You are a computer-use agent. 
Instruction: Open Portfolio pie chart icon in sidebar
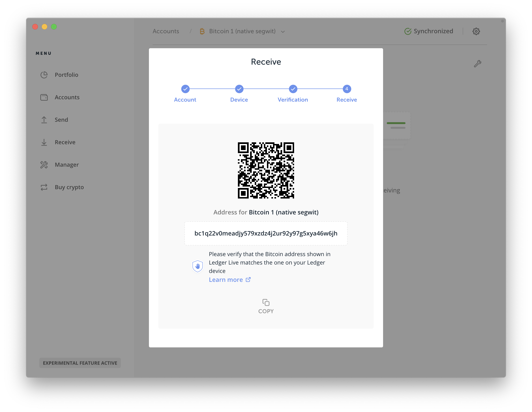pos(44,75)
